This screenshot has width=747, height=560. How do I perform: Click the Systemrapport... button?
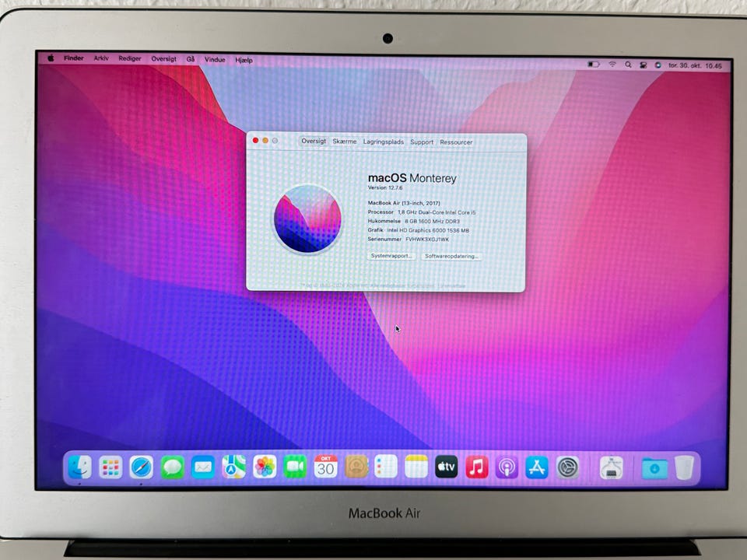point(391,256)
